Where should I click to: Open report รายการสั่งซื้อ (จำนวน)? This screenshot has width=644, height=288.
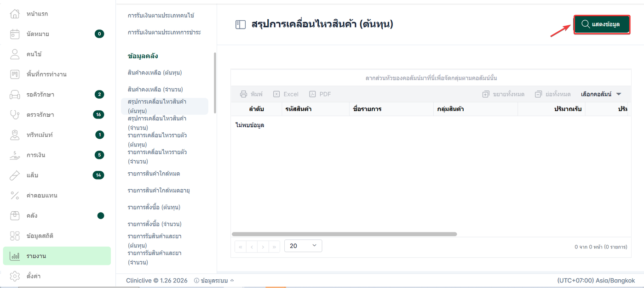tap(155, 224)
